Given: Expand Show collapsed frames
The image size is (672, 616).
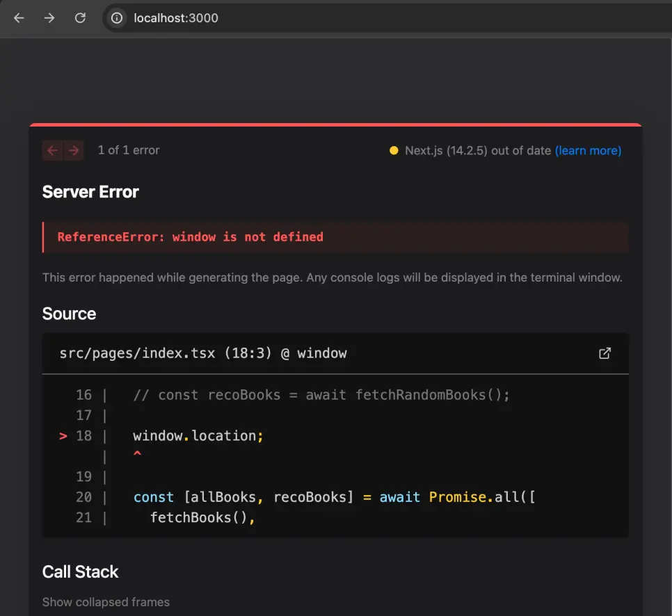Looking at the screenshot, I should click(x=106, y=602).
